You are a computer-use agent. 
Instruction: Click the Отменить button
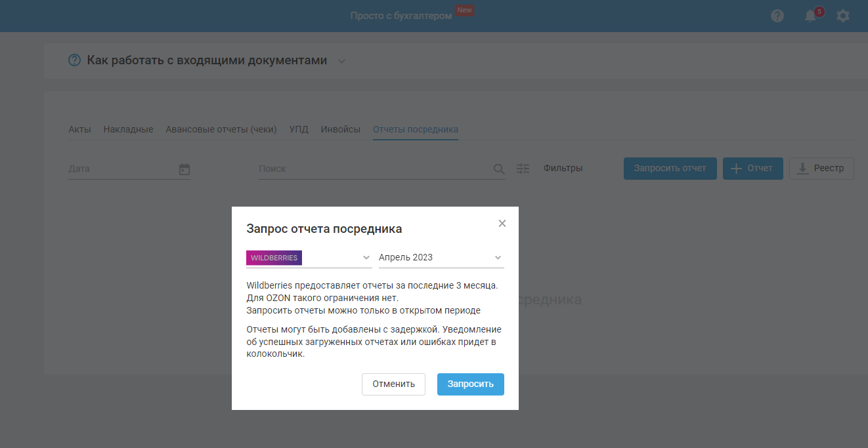393,384
